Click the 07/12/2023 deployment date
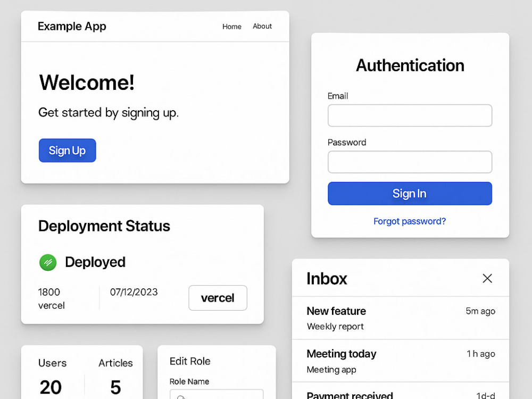Viewport: 532px width, 399px height. (x=134, y=292)
